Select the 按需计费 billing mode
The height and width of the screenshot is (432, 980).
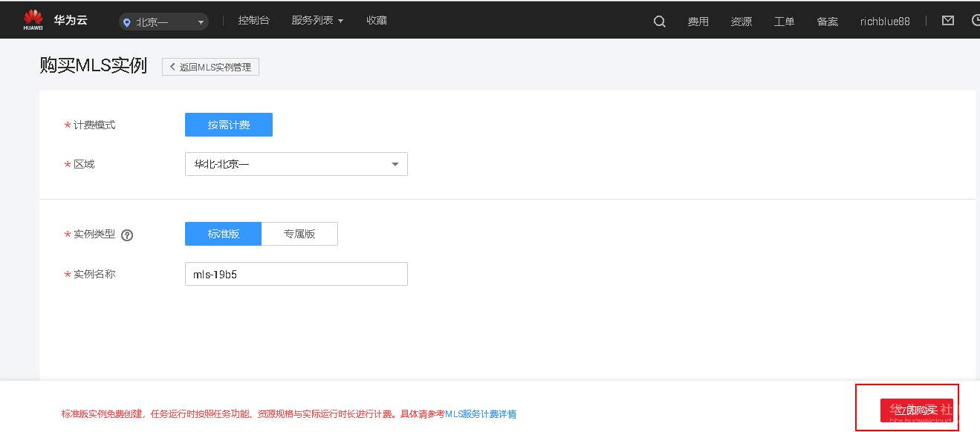pos(229,125)
